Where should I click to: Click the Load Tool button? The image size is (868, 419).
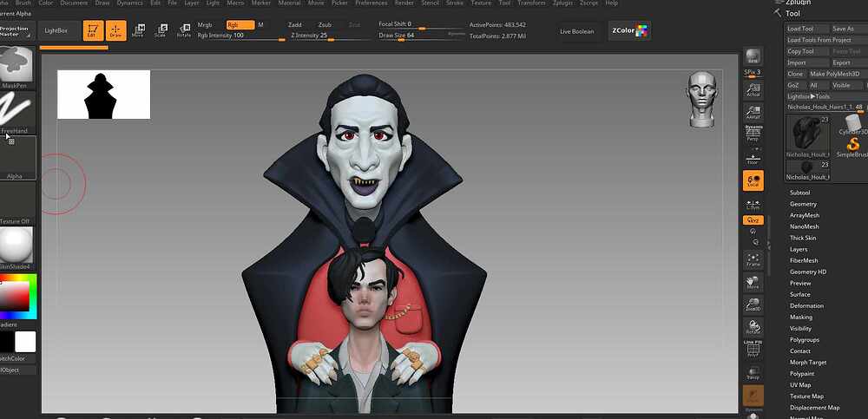pyautogui.click(x=807, y=29)
